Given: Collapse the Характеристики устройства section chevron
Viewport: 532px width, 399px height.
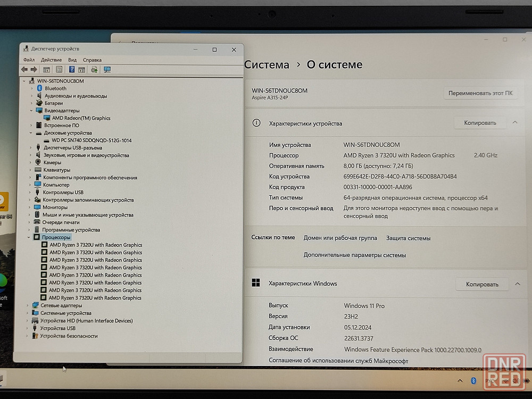Looking at the screenshot, I should [515, 122].
